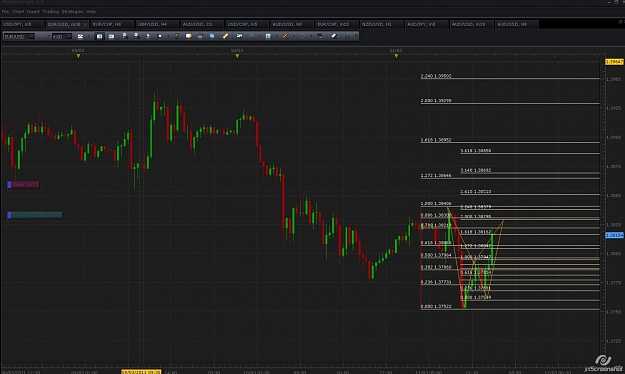The height and width of the screenshot is (374, 625).
Task: Click the blue calculator-like toolbar icon
Action: (268, 36)
